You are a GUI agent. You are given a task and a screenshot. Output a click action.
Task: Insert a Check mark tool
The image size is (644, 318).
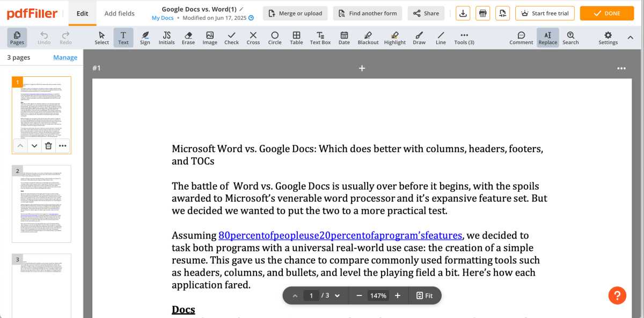(231, 38)
